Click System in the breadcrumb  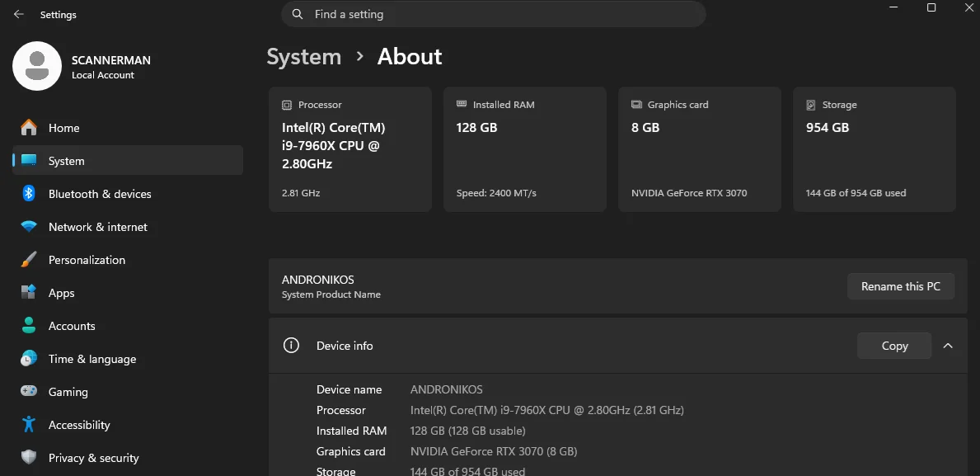click(x=304, y=57)
